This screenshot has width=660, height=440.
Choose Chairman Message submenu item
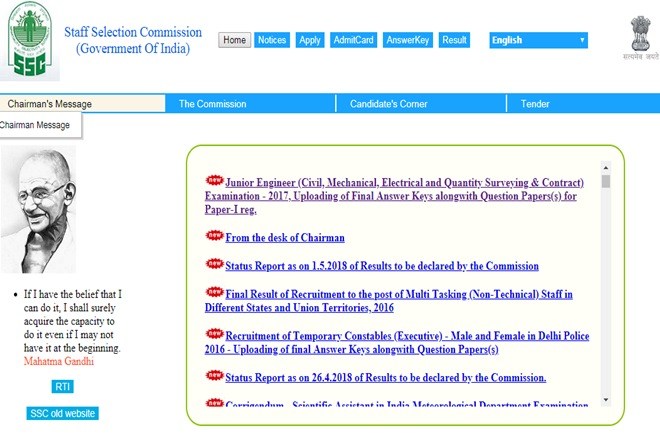40,125
